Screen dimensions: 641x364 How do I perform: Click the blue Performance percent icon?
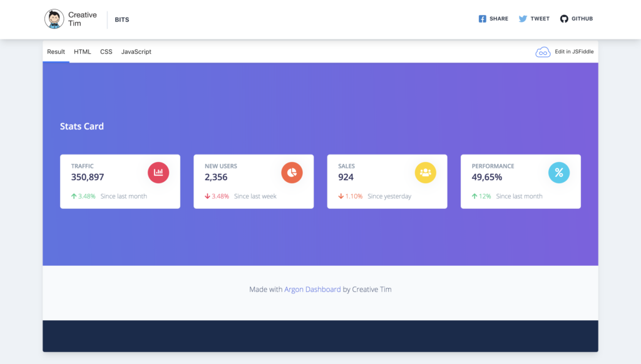559,173
